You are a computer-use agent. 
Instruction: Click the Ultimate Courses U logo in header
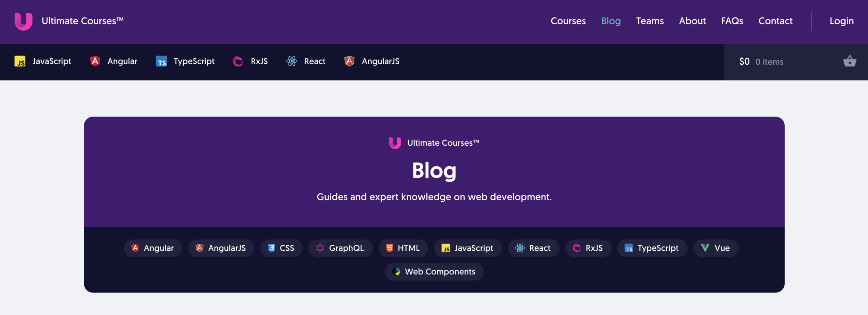click(x=24, y=22)
